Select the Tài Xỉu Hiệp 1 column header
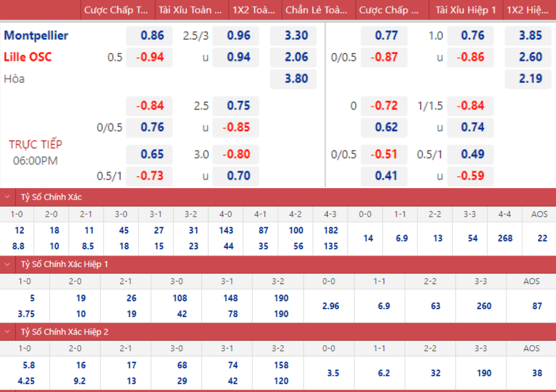 [466, 10]
